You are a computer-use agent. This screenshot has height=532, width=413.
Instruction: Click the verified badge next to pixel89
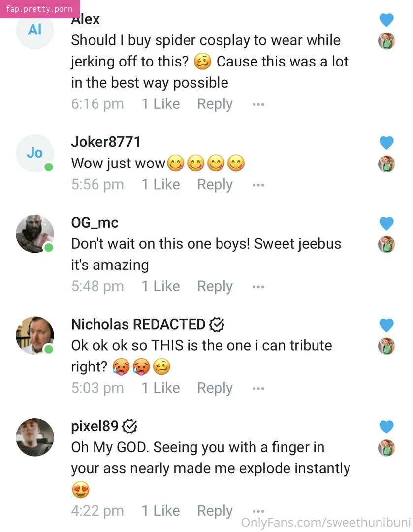(x=129, y=426)
